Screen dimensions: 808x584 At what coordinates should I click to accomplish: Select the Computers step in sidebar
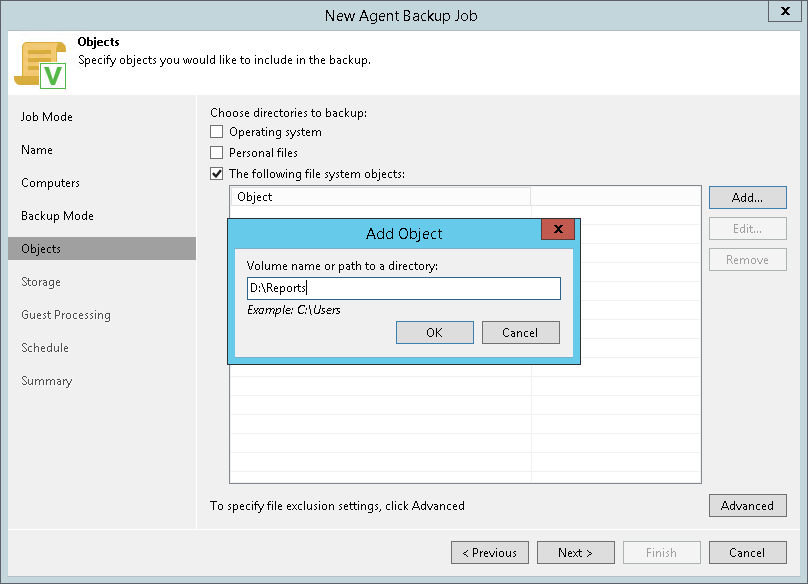50,183
